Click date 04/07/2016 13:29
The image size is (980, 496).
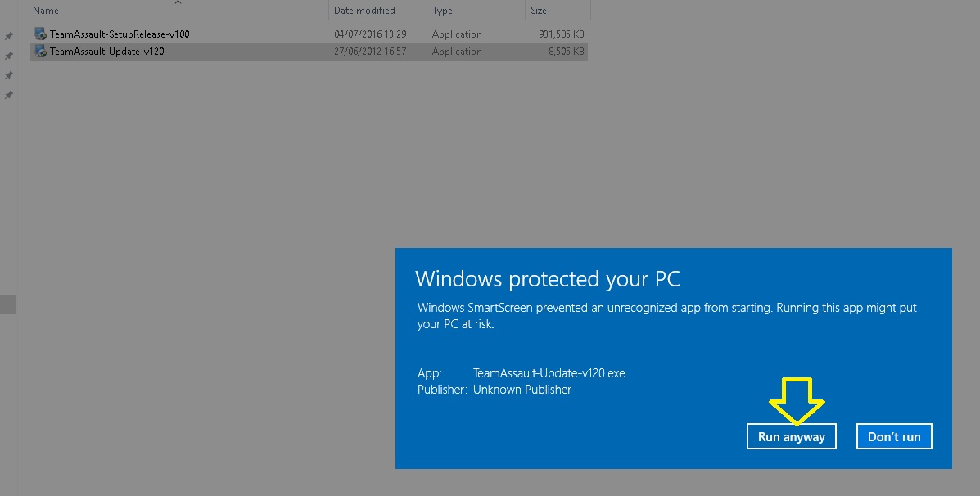click(370, 34)
